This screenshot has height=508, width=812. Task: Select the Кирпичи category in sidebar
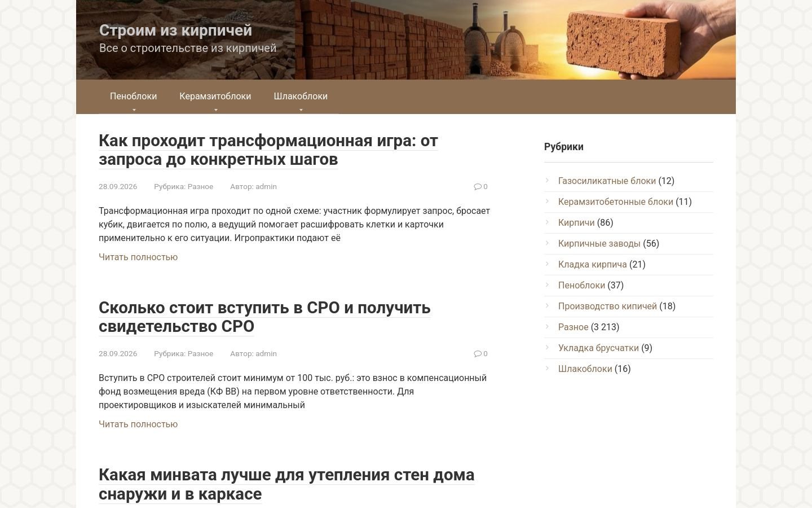(x=576, y=222)
